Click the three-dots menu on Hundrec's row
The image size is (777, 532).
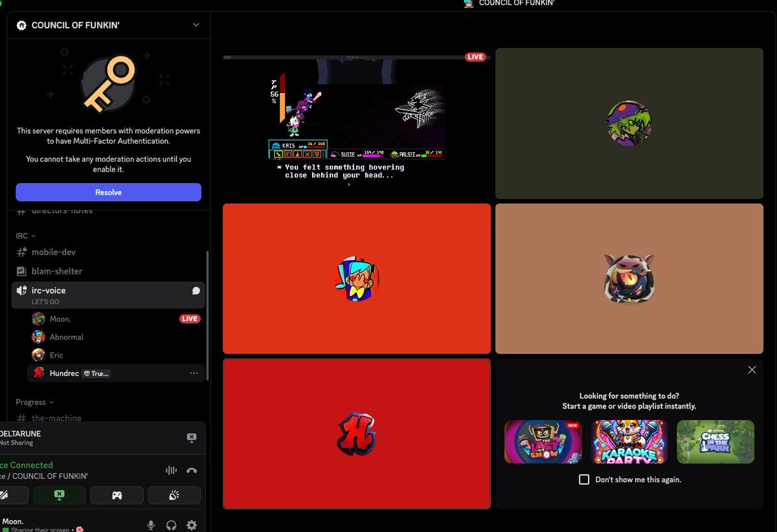click(x=194, y=373)
